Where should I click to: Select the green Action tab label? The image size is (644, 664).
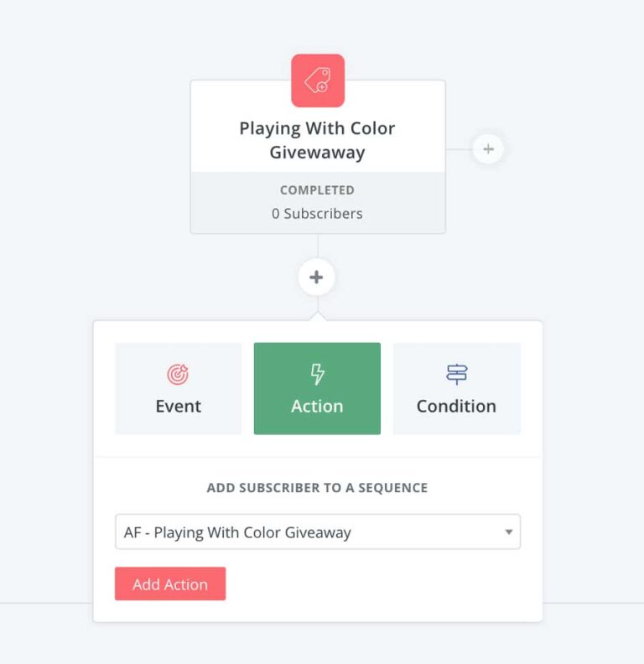click(317, 407)
